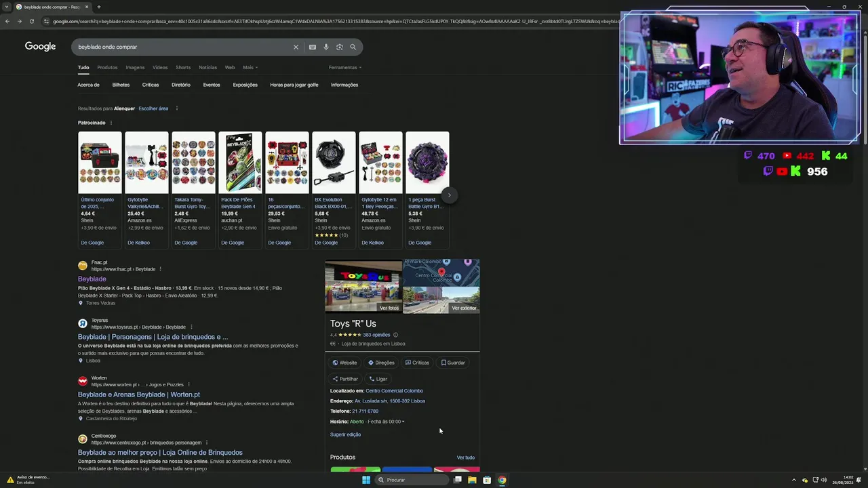Open three-dot menu of Fnac.pt result

coord(160,269)
